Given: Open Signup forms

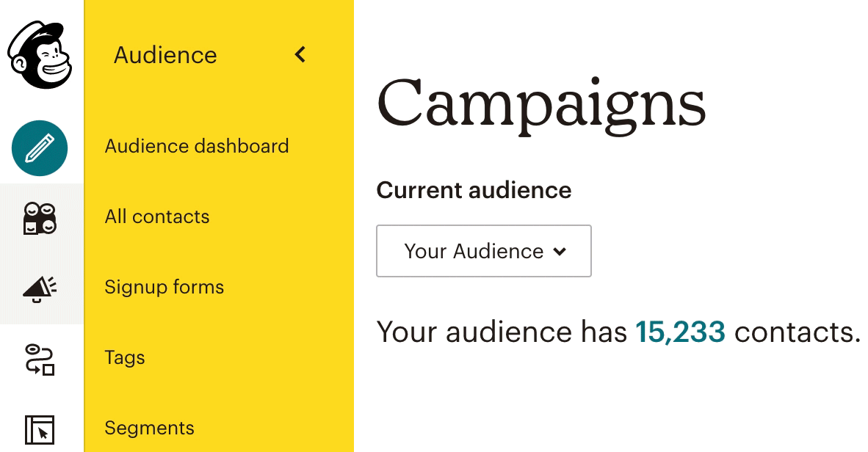Looking at the screenshot, I should pos(164,287).
